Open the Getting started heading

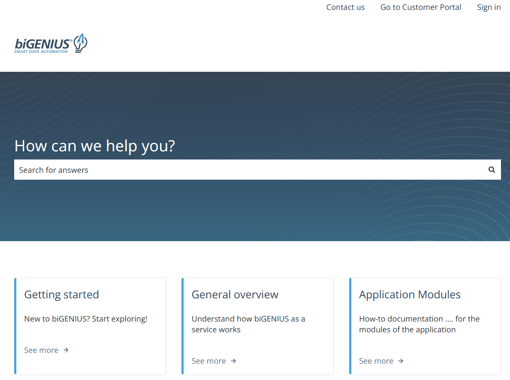point(62,294)
